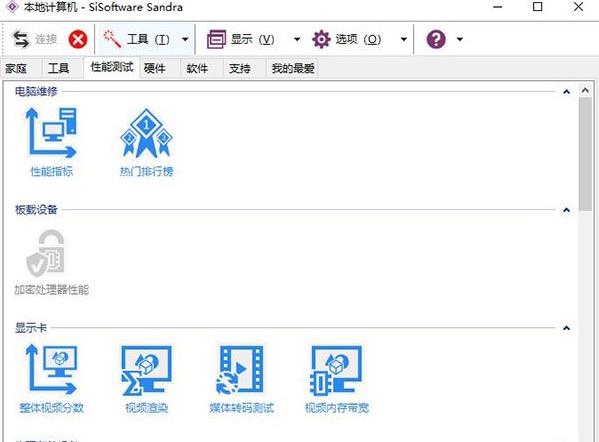This screenshot has width=599, height=442.
Task: Click the 显示 window view icon
Action: click(x=216, y=39)
